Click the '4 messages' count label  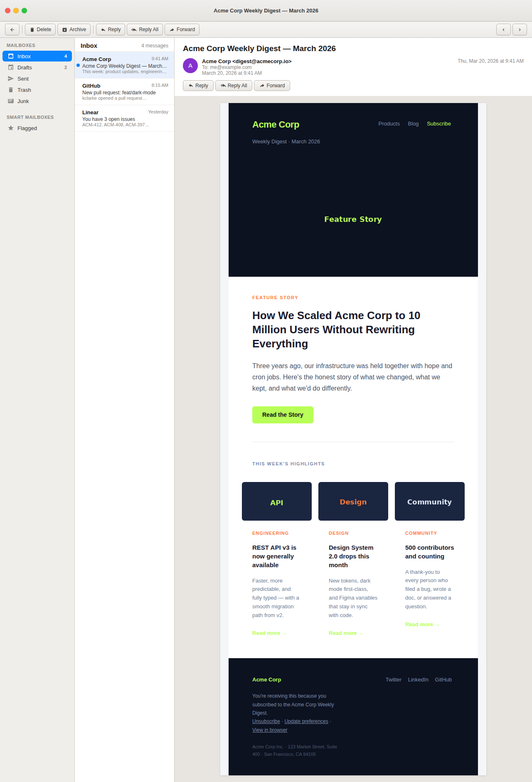155,46
